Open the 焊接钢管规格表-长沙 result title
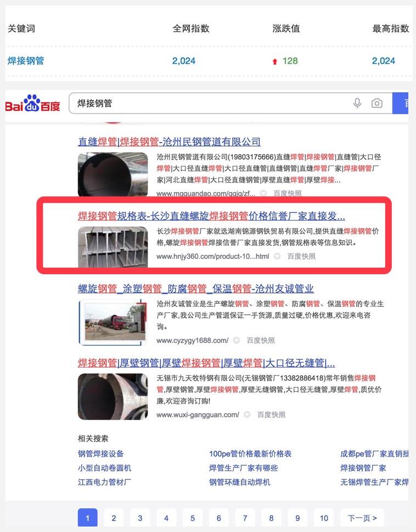 pyautogui.click(x=211, y=216)
